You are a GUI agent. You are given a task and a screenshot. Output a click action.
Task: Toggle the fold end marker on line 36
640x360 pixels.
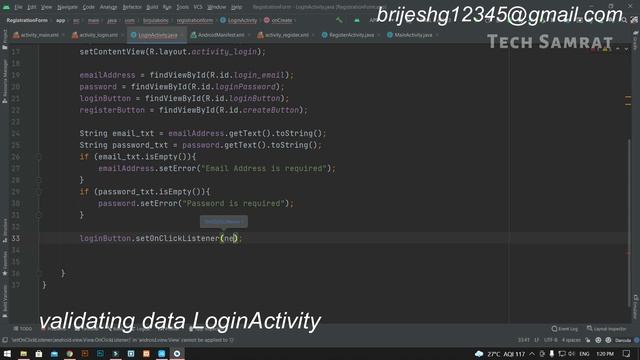(x=39, y=273)
